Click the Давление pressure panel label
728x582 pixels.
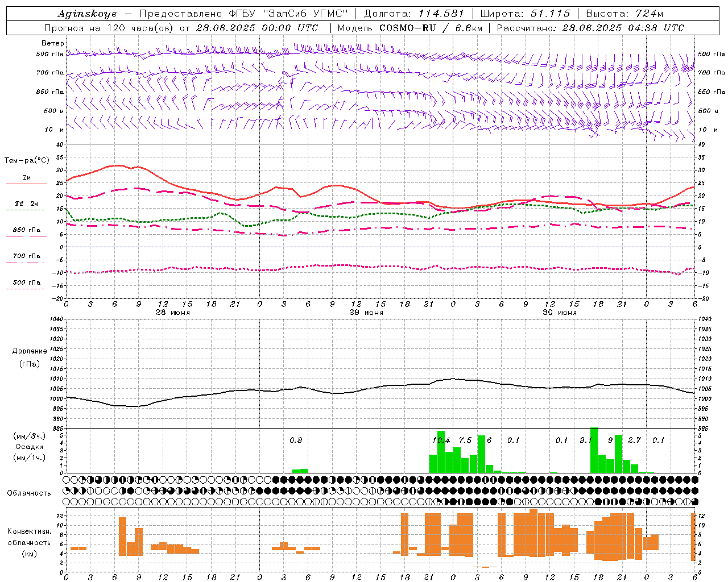30,351
